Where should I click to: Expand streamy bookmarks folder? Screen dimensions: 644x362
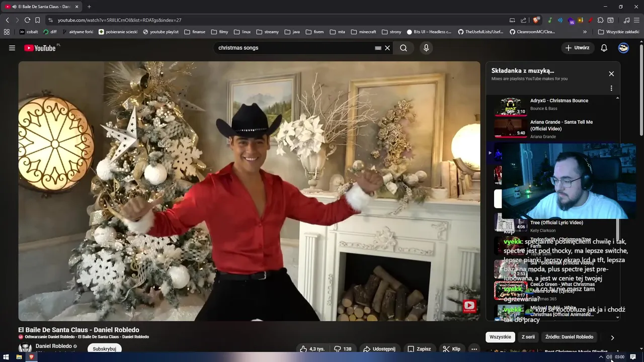click(267, 32)
